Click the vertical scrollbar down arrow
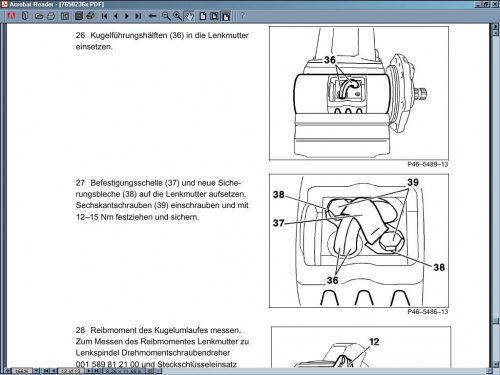Viewport: 500px width, 375px height. (496, 364)
